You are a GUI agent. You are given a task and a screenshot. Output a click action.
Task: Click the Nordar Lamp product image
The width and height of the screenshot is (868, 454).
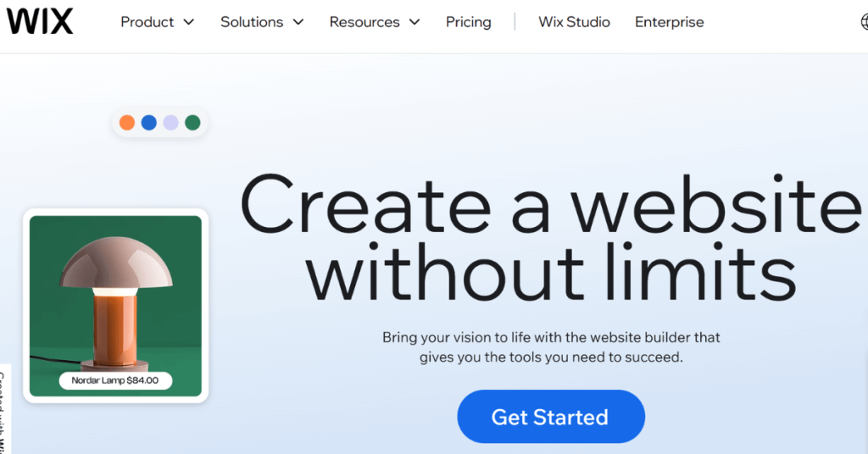115,306
